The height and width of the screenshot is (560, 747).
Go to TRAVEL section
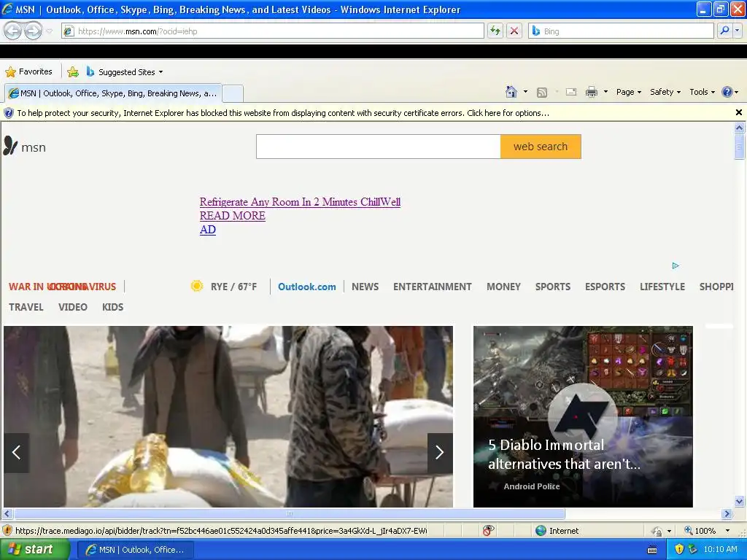pos(26,307)
